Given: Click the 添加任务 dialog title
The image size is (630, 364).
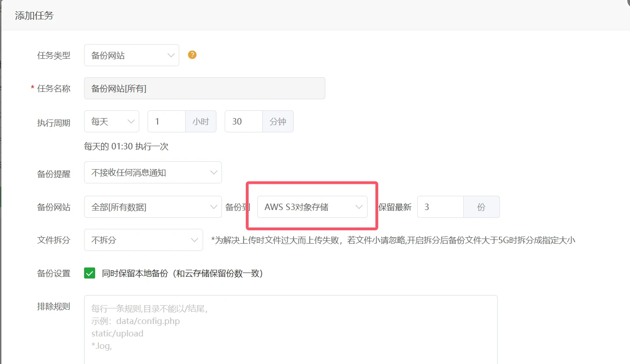Looking at the screenshot, I should click(x=34, y=16).
